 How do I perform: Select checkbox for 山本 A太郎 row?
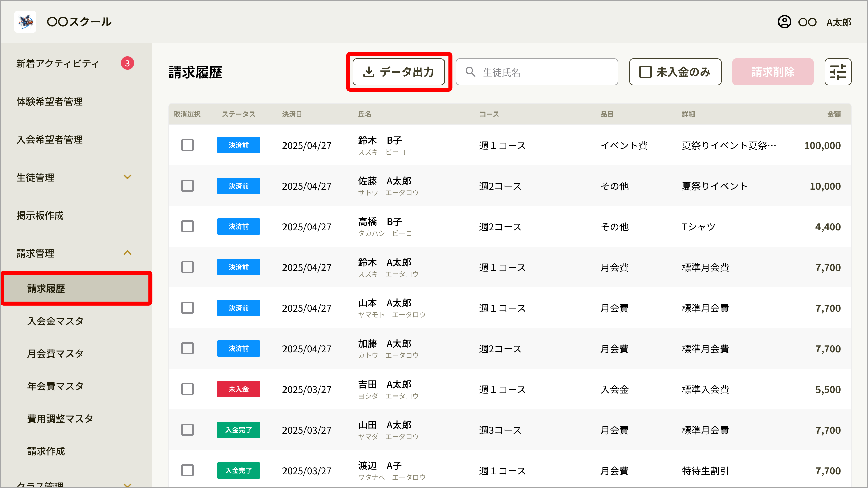188,308
